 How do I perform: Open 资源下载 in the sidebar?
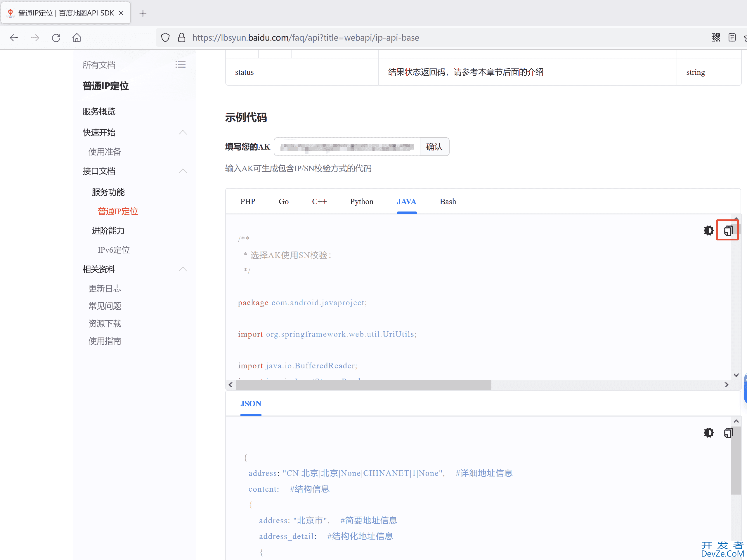click(105, 324)
